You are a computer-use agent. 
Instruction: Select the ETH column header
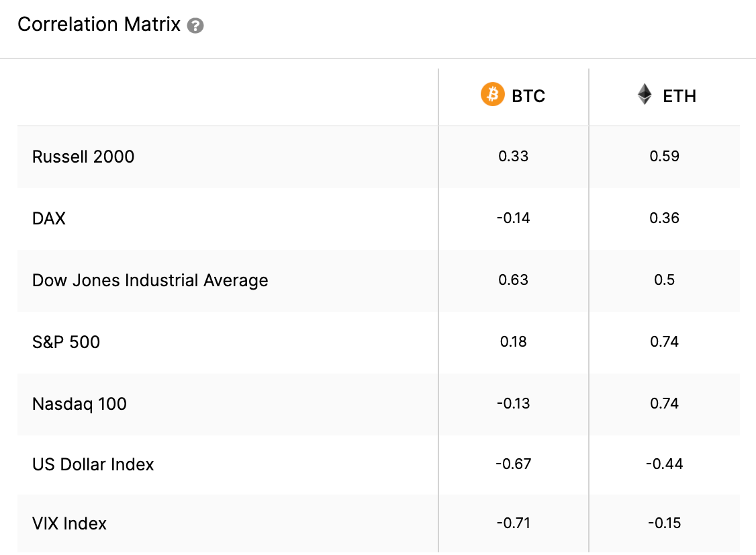(679, 96)
